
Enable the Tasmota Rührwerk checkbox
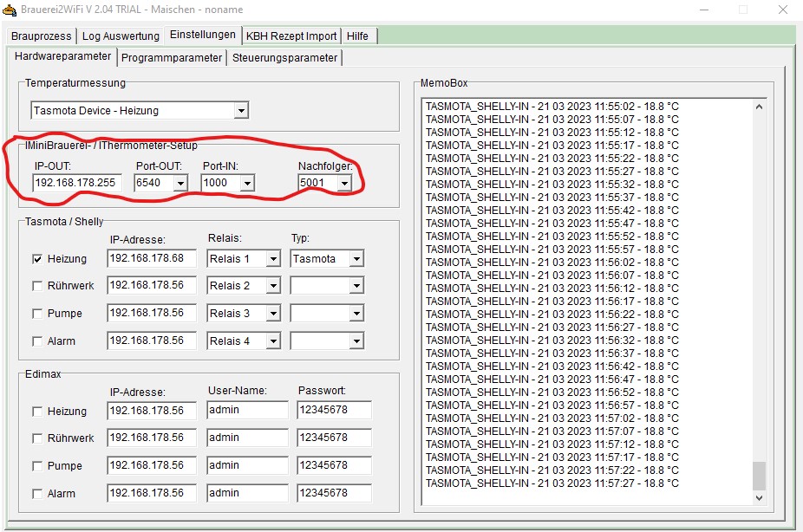(37, 286)
